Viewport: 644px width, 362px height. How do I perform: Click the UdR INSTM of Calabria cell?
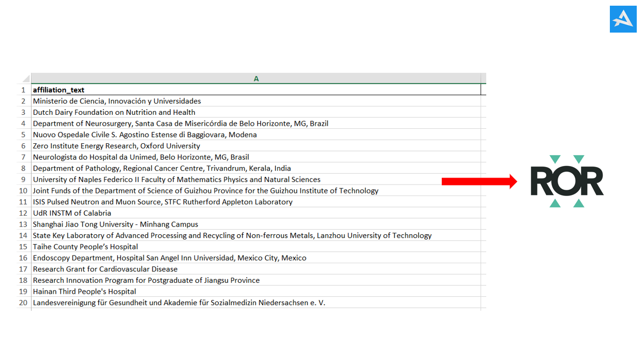click(72, 213)
